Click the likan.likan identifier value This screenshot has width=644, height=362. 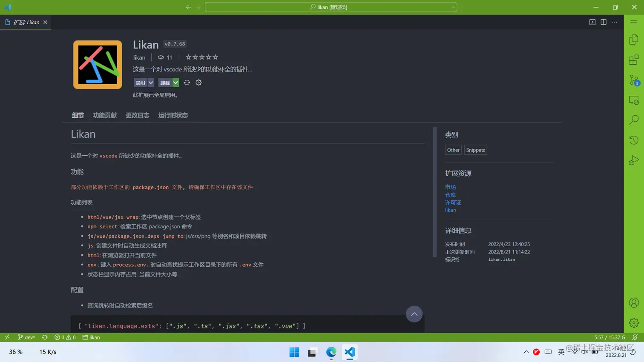(x=501, y=259)
